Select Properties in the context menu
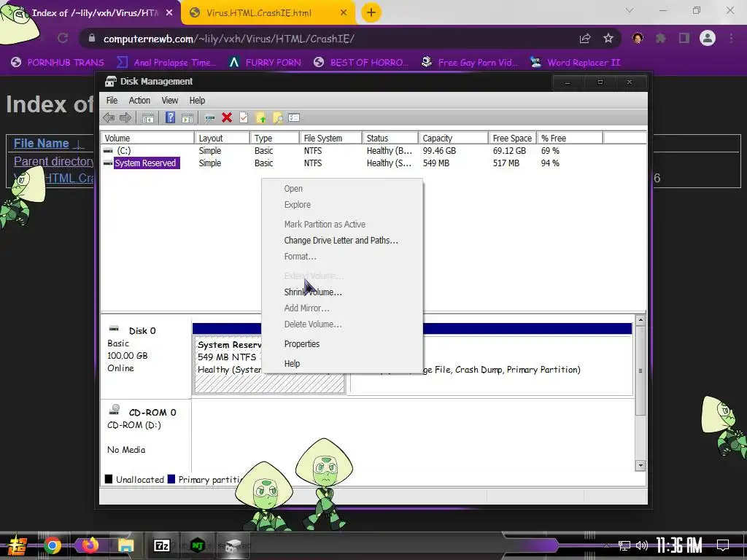This screenshot has height=560, width=747. tap(341, 344)
